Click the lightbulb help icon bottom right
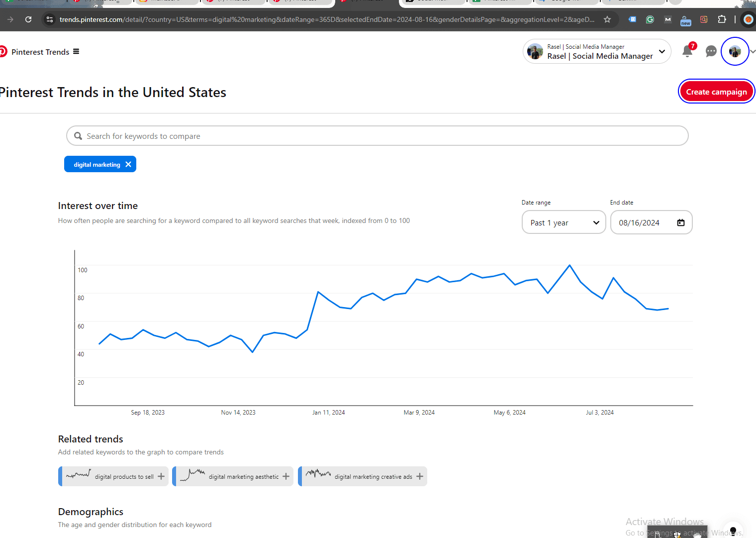Image resolution: width=756 pixels, height=538 pixels. coord(733,531)
